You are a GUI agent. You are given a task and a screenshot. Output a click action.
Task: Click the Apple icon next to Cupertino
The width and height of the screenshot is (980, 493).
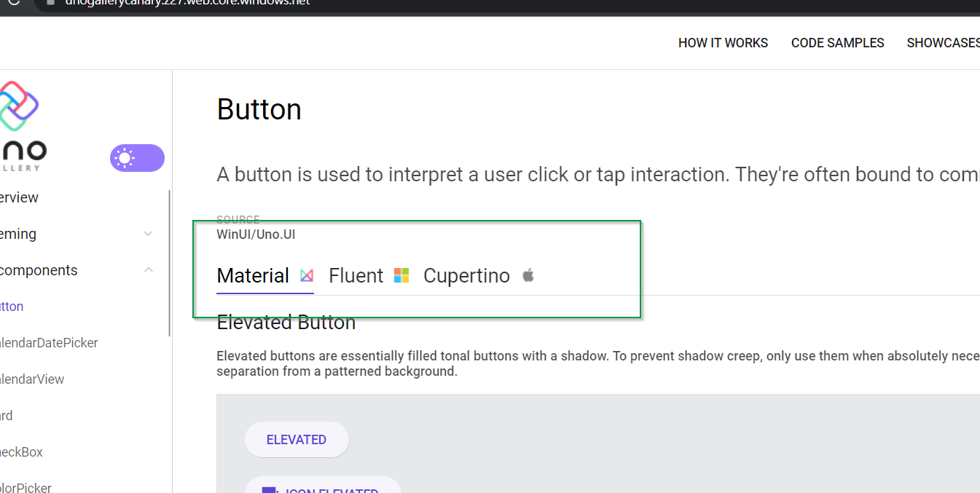click(528, 275)
